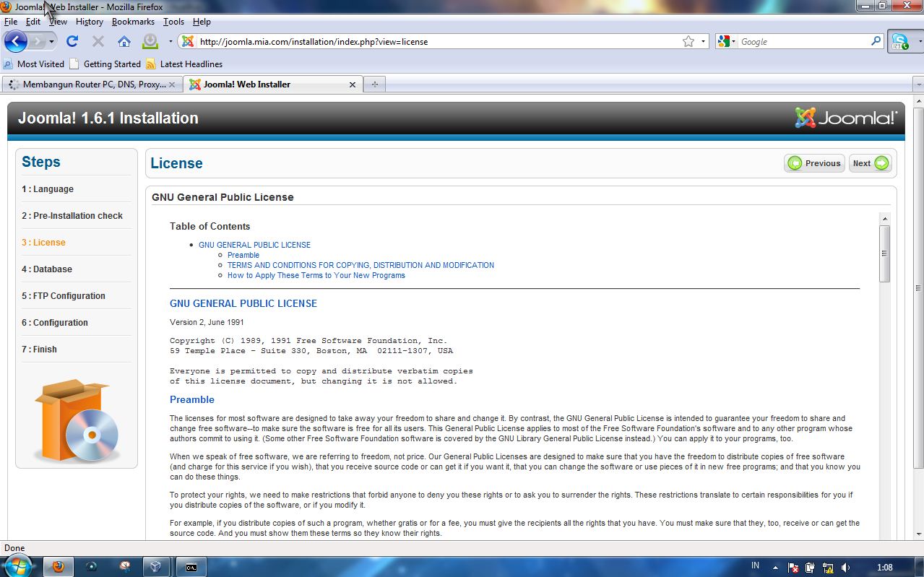The width and height of the screenshot is (924, 577).
Task: Select step 6 : Configuration
Action: pos(55,323)
